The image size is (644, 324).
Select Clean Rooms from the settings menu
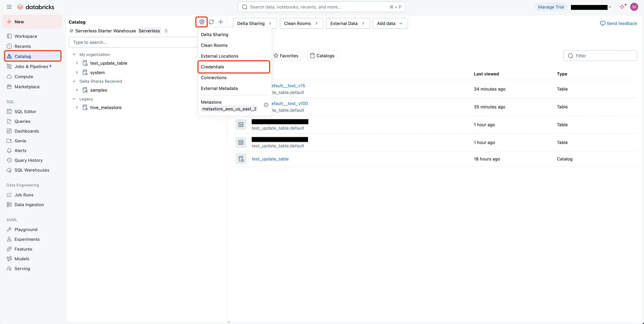coord(234,45)
